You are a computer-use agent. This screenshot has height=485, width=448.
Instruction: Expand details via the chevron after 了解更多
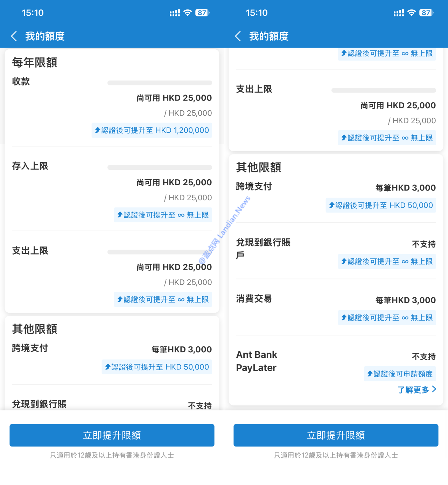434,389
